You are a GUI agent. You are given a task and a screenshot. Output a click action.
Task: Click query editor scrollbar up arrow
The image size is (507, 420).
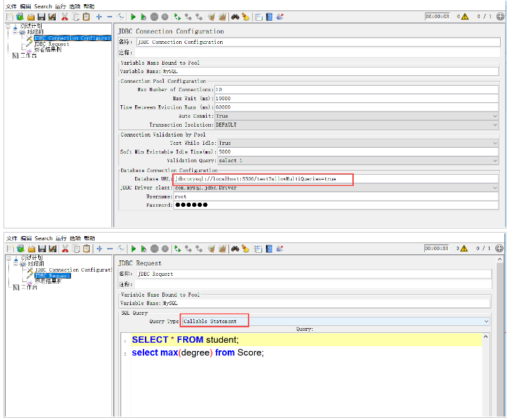485,336
